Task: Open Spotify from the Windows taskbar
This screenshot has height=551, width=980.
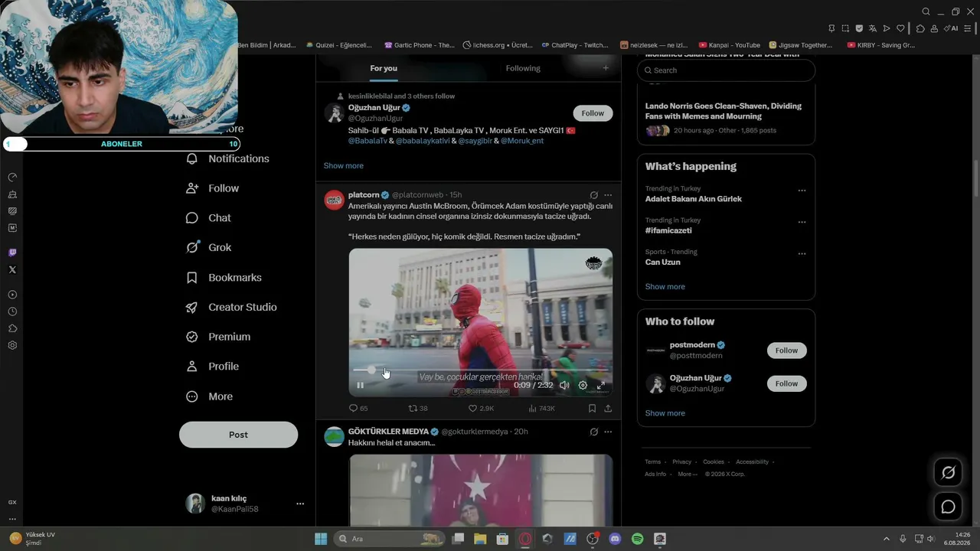Action: point(638,539)
